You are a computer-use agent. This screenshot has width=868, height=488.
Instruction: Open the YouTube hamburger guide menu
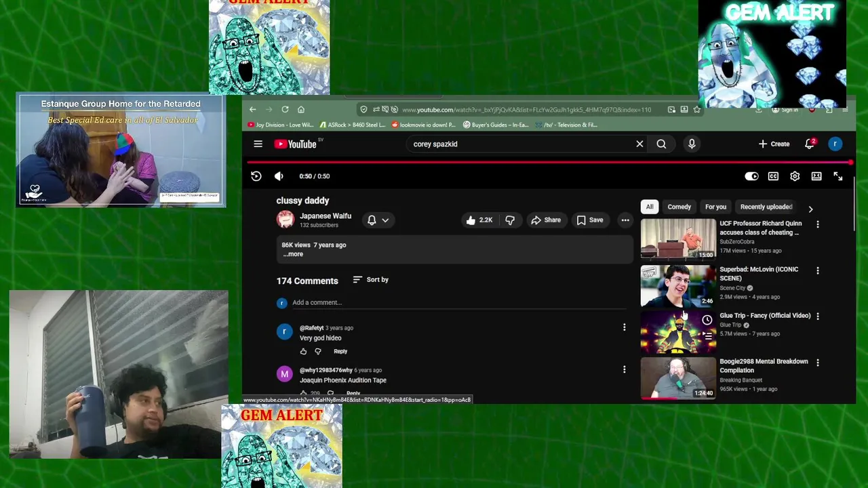click(x=258, y=144)
